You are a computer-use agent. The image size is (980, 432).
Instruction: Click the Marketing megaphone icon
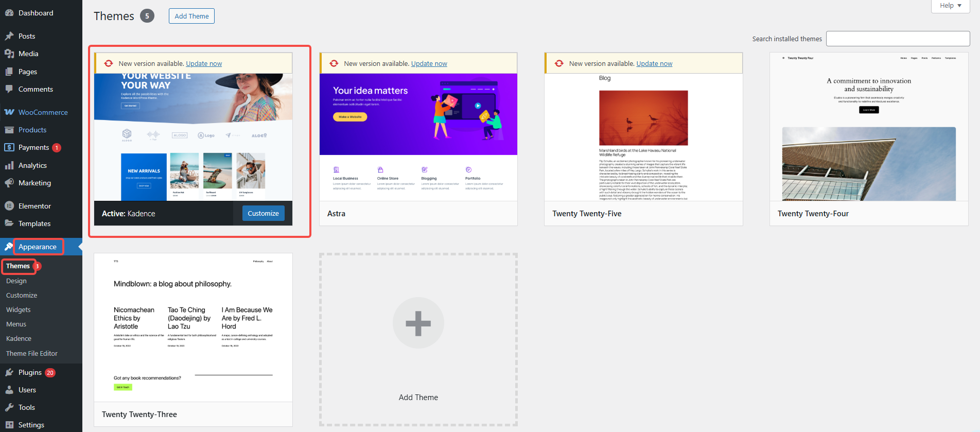9,183
